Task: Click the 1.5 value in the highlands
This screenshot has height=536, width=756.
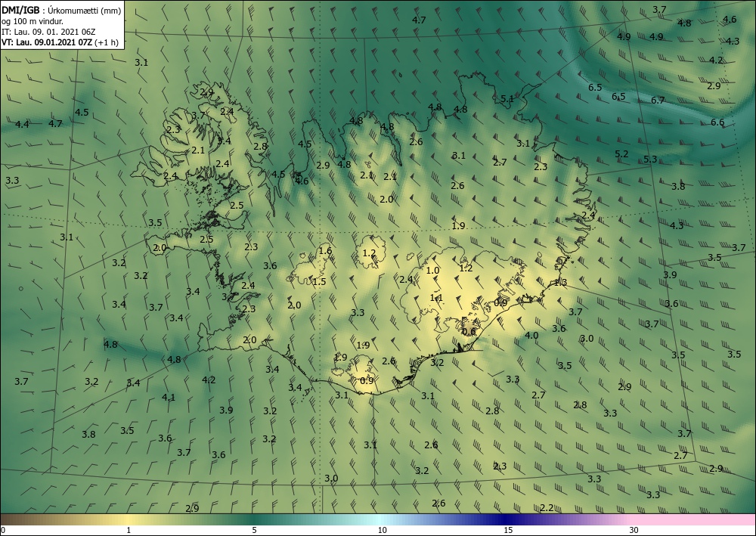Action: point(319,281)
